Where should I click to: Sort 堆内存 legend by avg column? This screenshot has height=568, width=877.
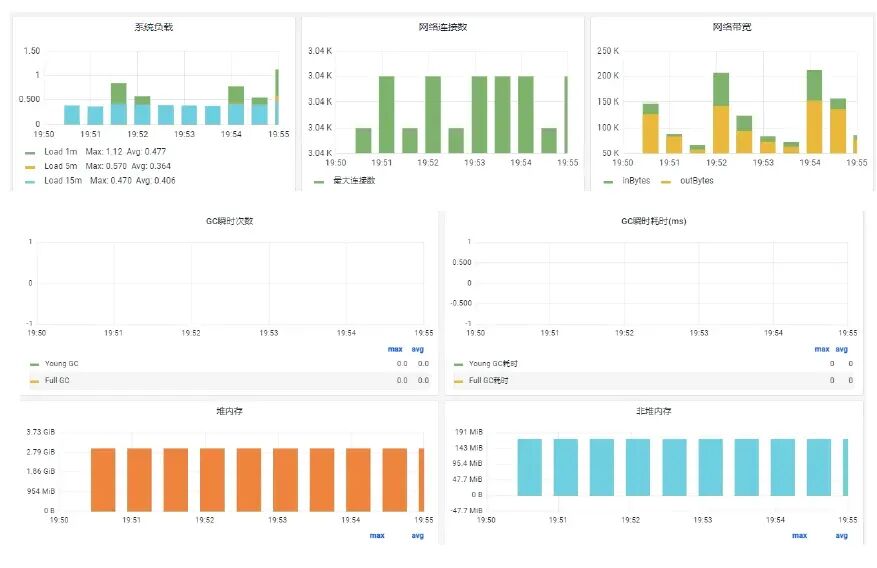tap(418, 536)
